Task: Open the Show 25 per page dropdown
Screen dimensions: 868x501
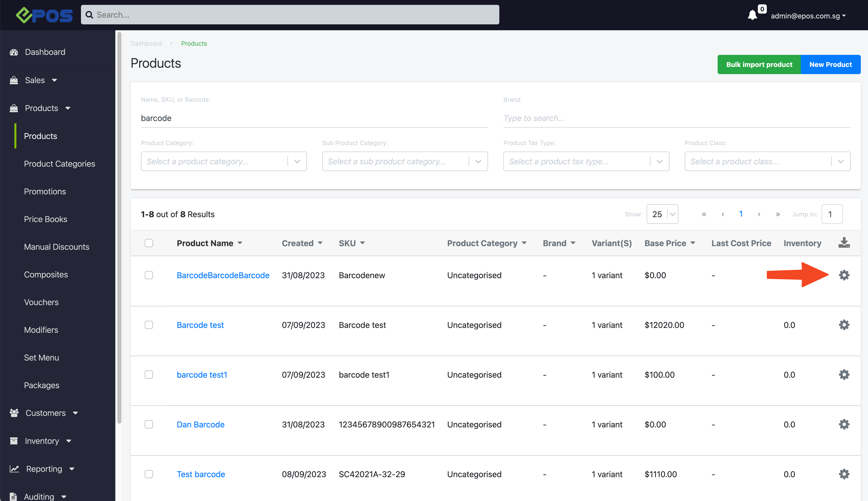Action: pyautogui.click(x=662, y=214)
